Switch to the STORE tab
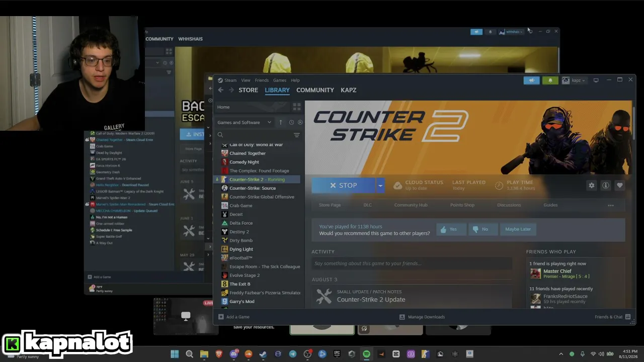Screen dimensions: 644x362 click(248, 90)
